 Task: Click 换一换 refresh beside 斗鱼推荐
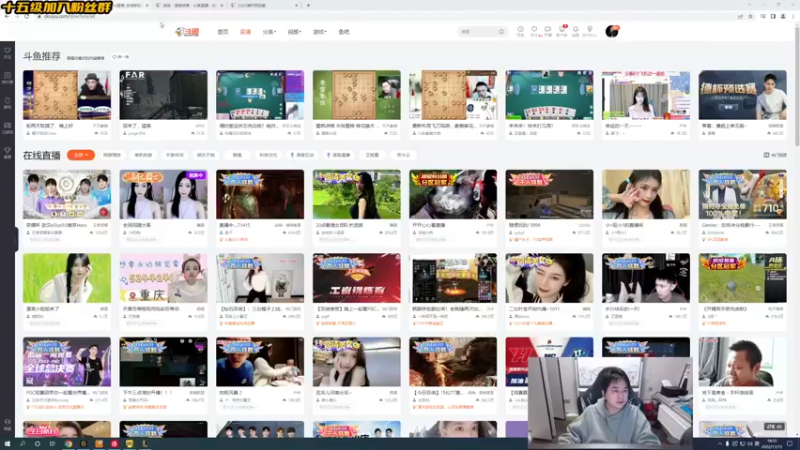click(121, 57)
